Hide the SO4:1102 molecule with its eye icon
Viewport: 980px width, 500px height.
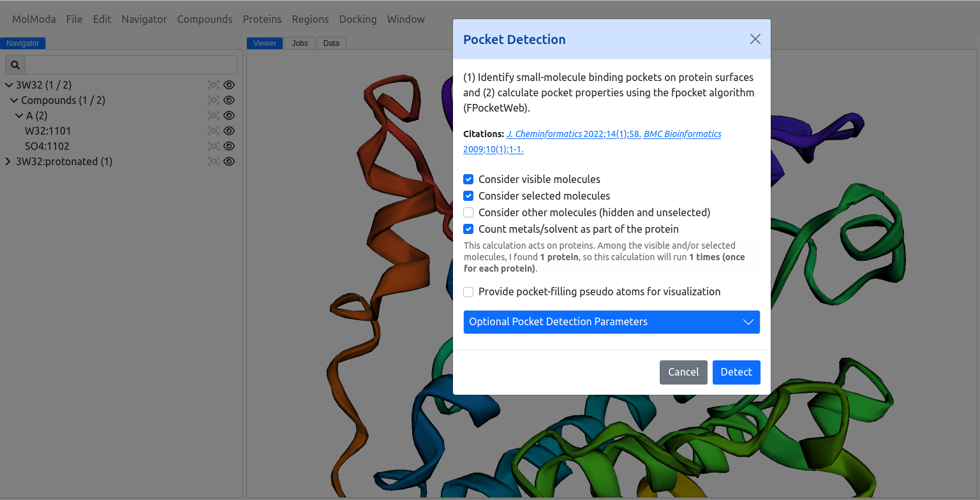230,146
